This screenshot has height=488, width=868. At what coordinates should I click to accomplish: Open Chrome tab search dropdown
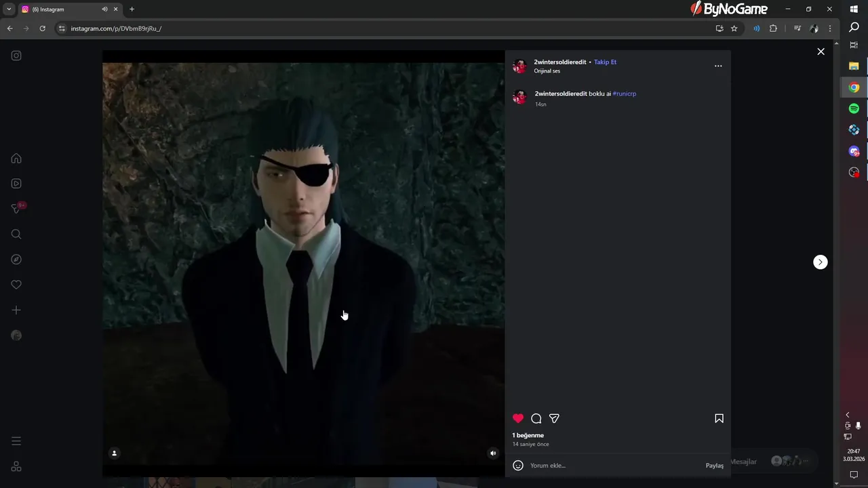coord(9,9)
